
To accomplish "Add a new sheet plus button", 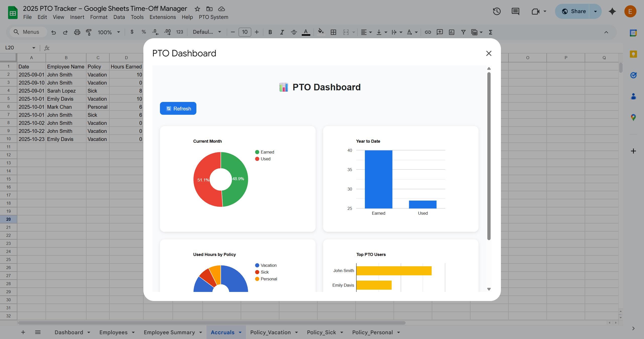I will (x=23, y=332).
